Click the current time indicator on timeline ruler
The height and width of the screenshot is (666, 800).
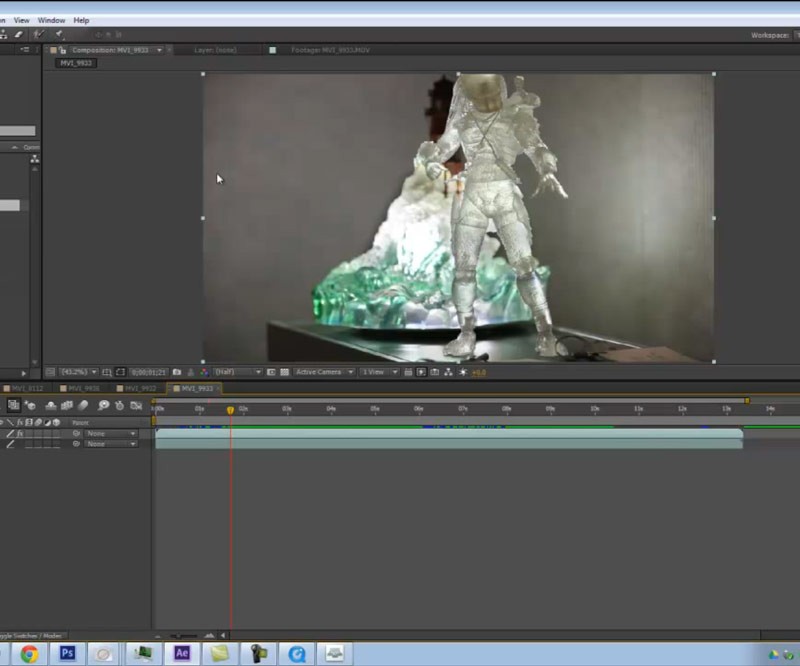pyautogui.click(x=230, y=409)
